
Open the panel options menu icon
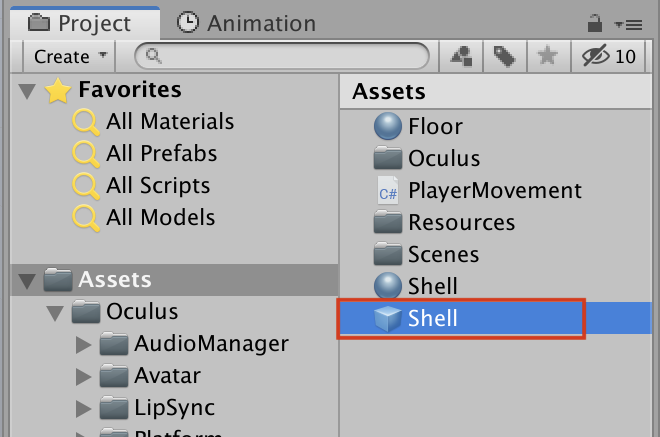pos(628,22)
